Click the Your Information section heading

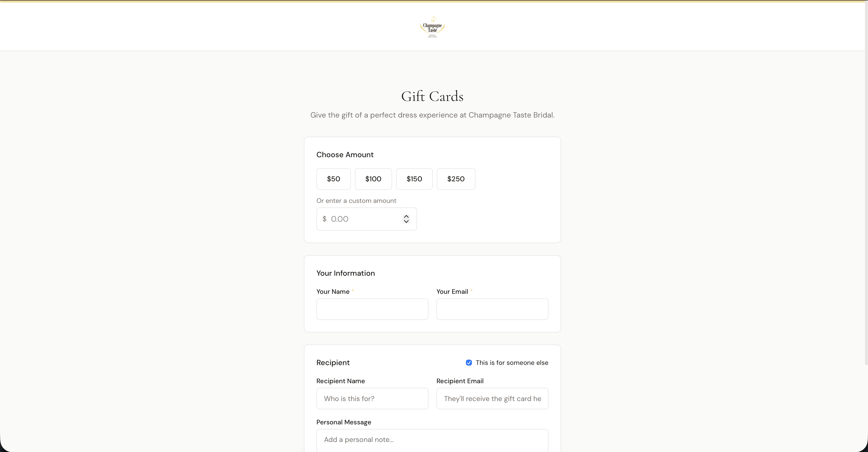[345, 273]
